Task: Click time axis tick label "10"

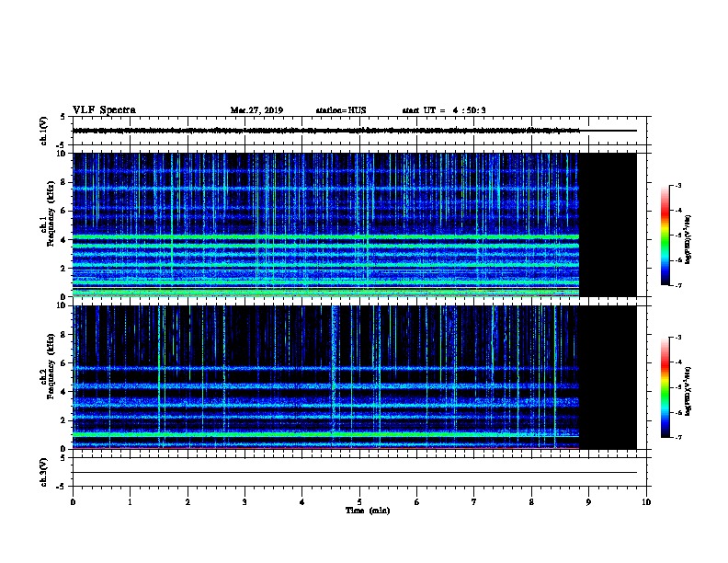Action: 646,501
